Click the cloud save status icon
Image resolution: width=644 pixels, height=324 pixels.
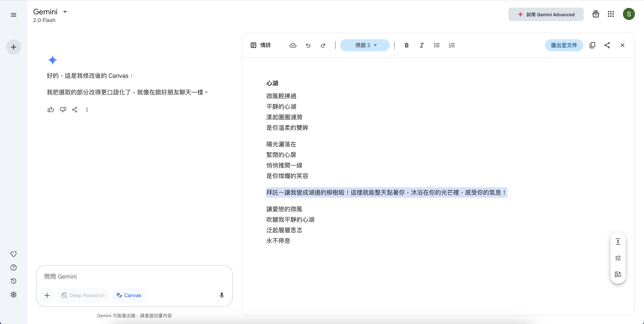[x=293, y=45]
